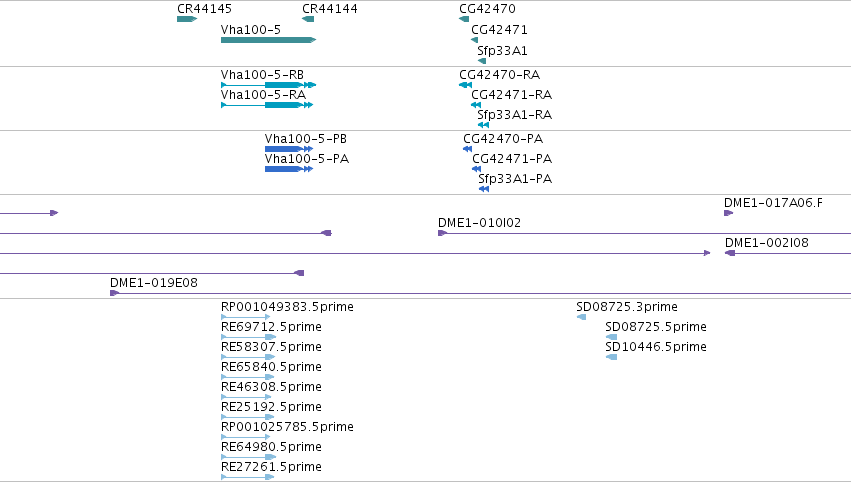Select the RE27261.5prime EST glyph
Viewport: 851px width, 482px height.
(x=247, y=477)
